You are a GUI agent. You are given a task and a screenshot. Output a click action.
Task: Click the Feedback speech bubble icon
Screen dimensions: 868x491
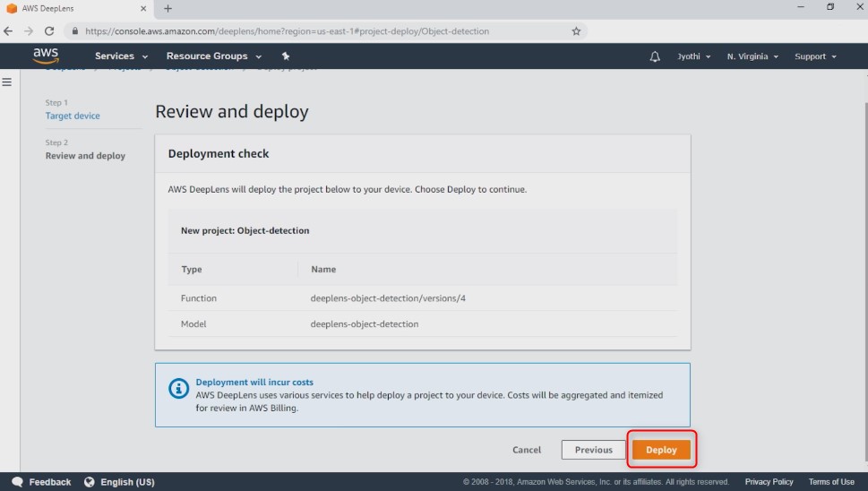click(x=17, y=481)
